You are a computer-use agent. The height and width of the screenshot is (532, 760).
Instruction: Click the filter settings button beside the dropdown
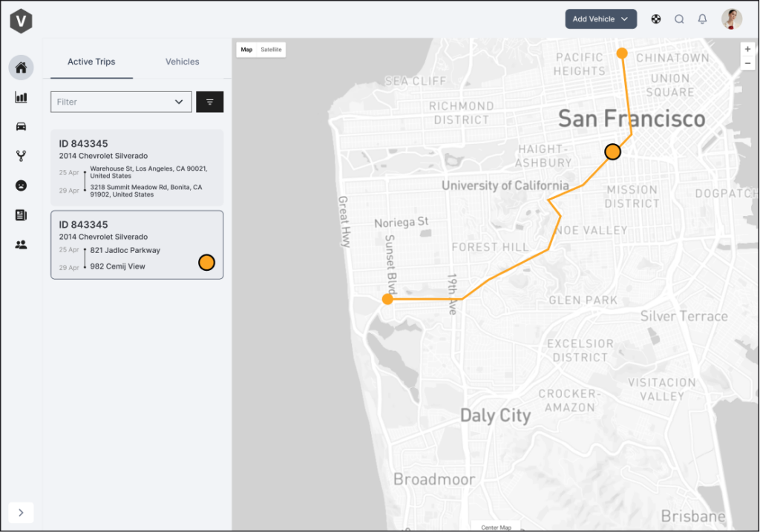pos(209,102)
